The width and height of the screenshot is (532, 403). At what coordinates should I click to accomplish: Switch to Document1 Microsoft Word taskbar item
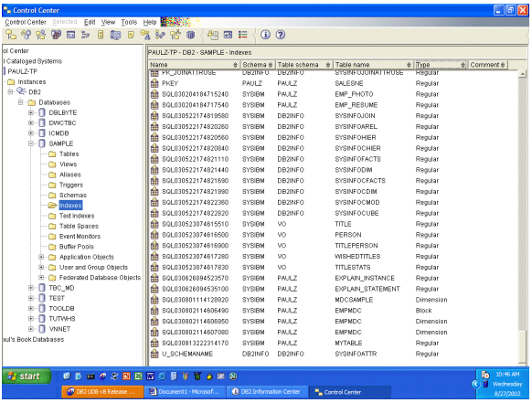186,392
